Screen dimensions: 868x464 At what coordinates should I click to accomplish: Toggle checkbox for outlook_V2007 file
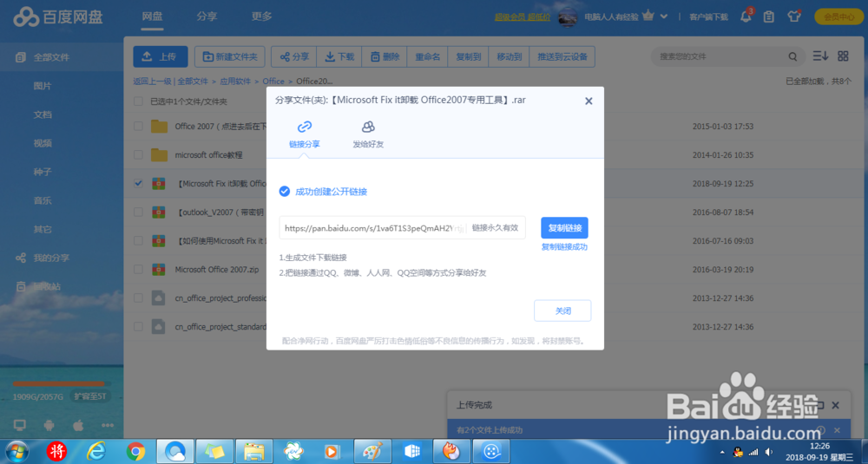138,212
